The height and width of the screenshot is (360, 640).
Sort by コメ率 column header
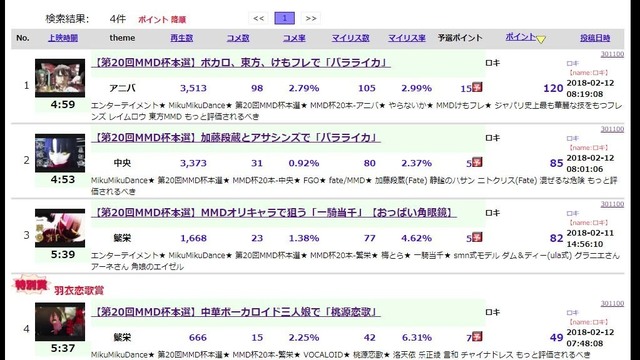294,38
